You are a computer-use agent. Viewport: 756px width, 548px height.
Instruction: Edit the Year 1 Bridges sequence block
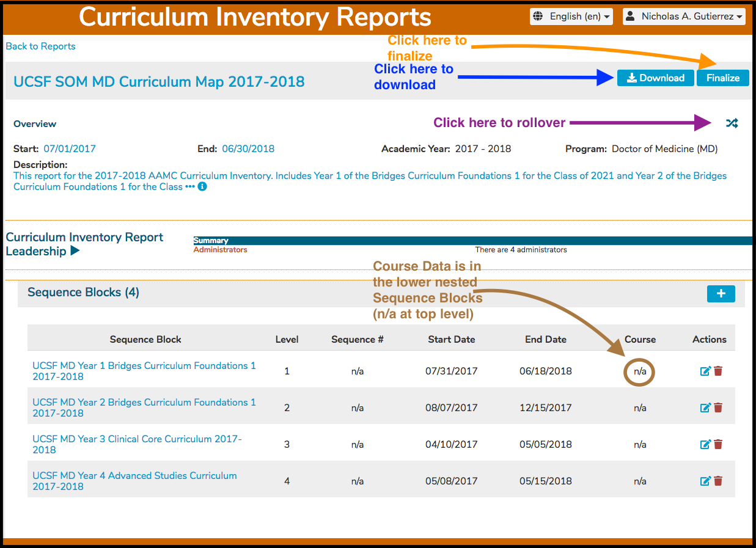[x=705, y=371]
